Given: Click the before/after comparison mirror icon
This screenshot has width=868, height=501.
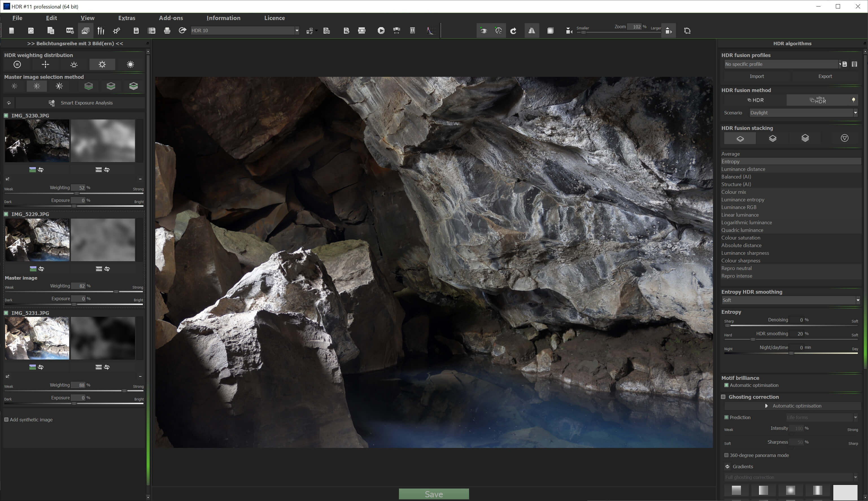Looking at the screenshot, I should click(531, 31).
